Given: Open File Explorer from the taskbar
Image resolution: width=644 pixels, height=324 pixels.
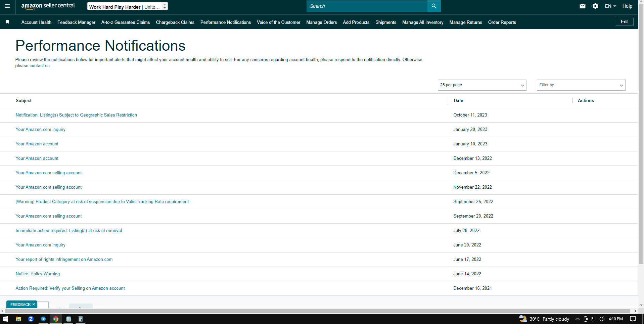Looking at the screenshot, I should 18,319.
